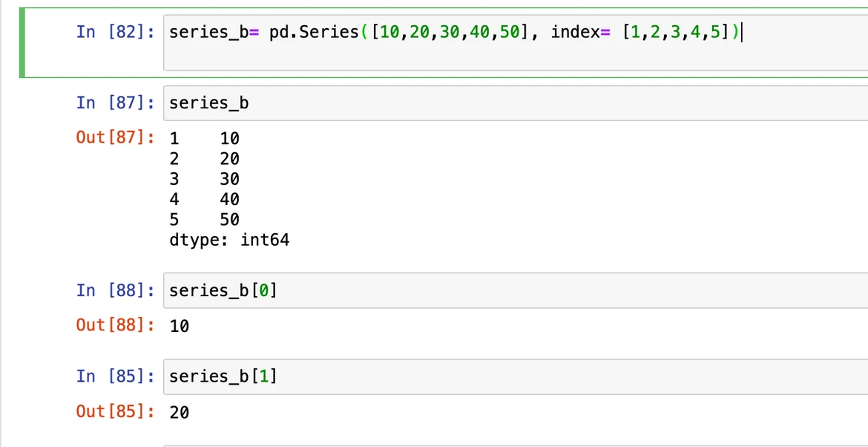This screenshot has height=447, width=868.
Task: Click the Out[88] output prompt
Action: [115, 325]
